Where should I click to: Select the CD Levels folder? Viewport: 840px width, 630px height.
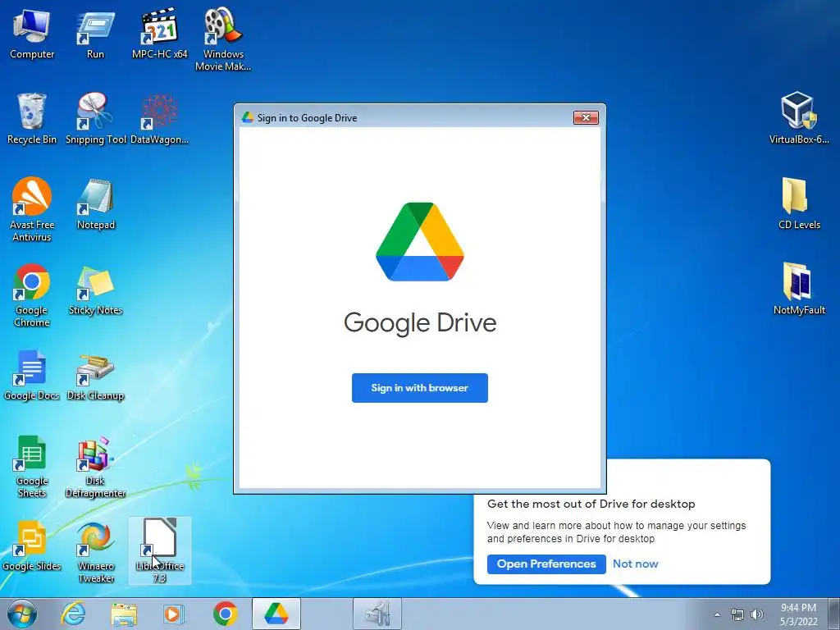pyautogui.click(x=799, y=204)
